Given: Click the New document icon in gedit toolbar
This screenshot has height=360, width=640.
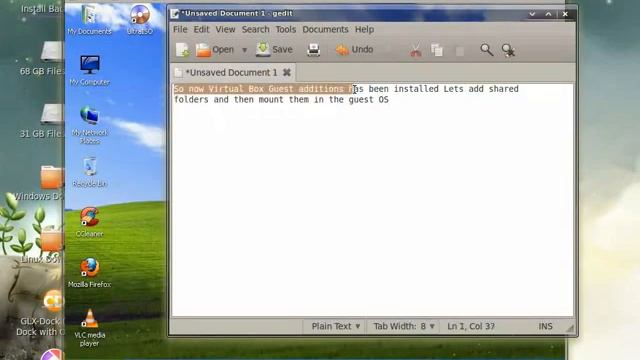Looking at the screenshot, I should point(182,50).
